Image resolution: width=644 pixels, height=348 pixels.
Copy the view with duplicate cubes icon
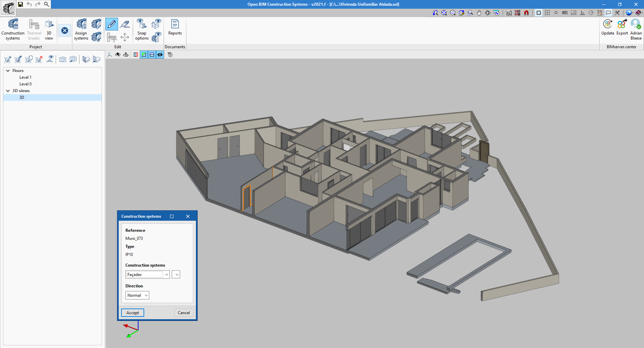(29, 59)
